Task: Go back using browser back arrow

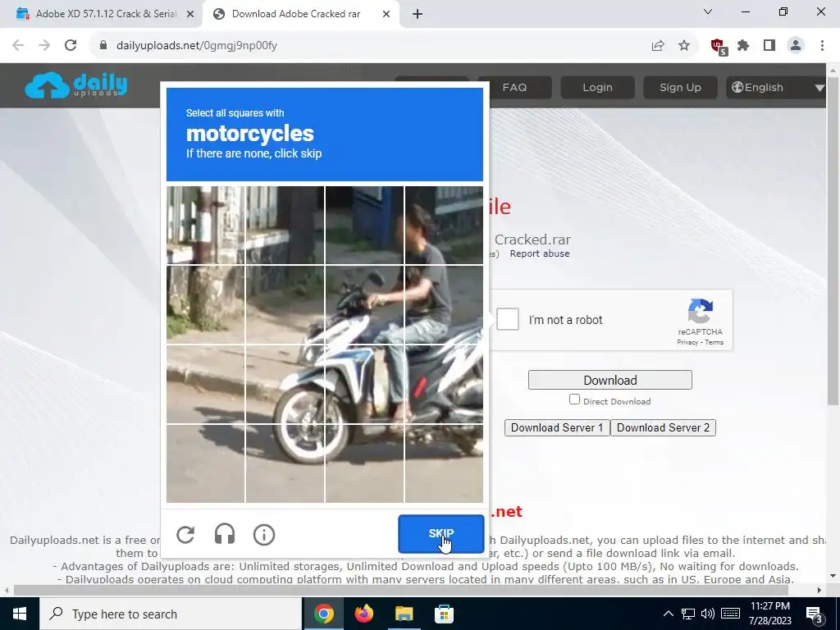Action: (x=18, y=46)
